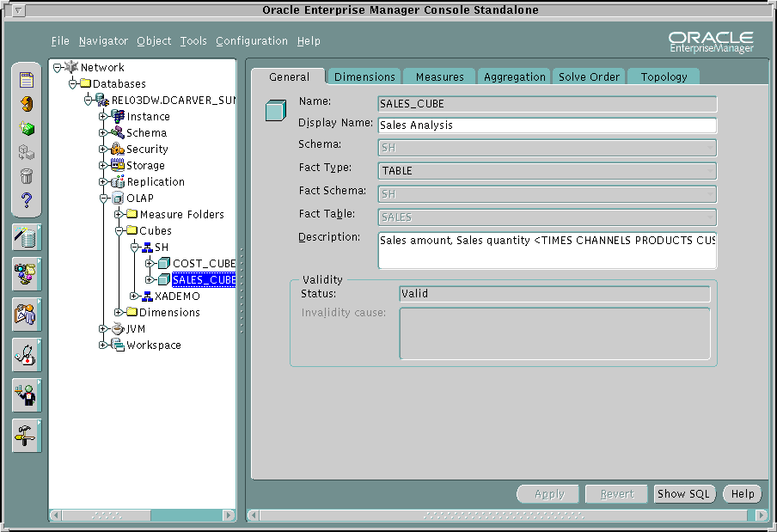777x532 pixels.
Task: Open the Tools menu
Action: 193,40
